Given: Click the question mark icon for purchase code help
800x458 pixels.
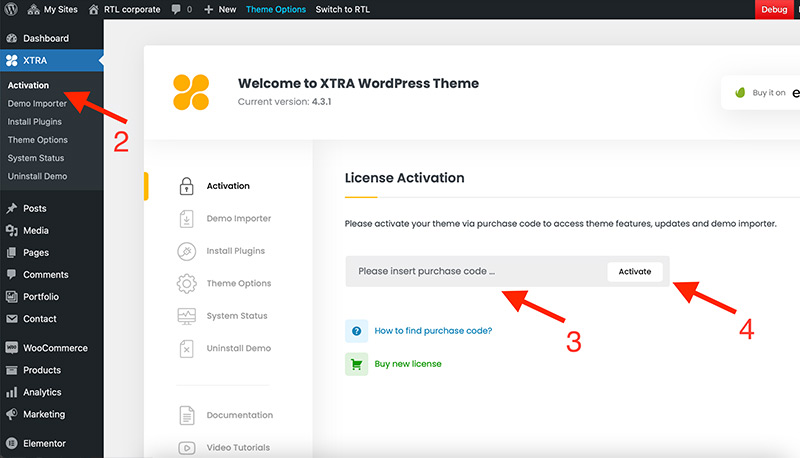Looking at the screenshot, I should [357, 331].
